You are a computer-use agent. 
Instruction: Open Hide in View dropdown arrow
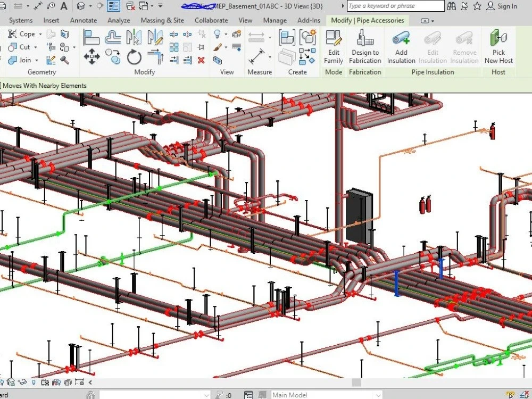tap(226, 34)
